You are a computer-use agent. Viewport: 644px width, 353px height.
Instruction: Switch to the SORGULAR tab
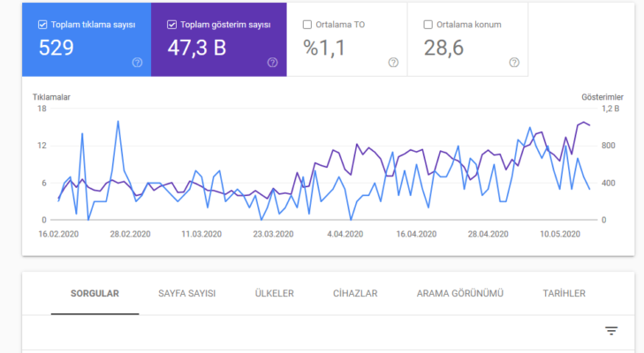point(95,293)
